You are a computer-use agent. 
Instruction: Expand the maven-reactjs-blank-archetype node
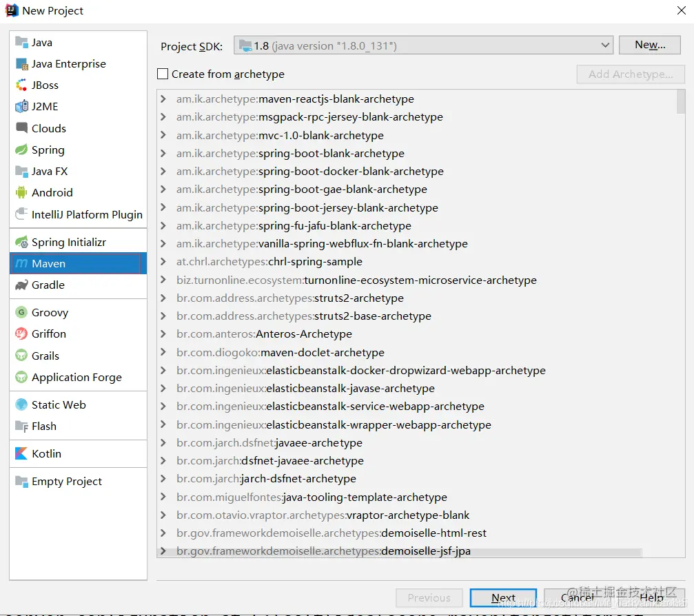click(163, 99)
